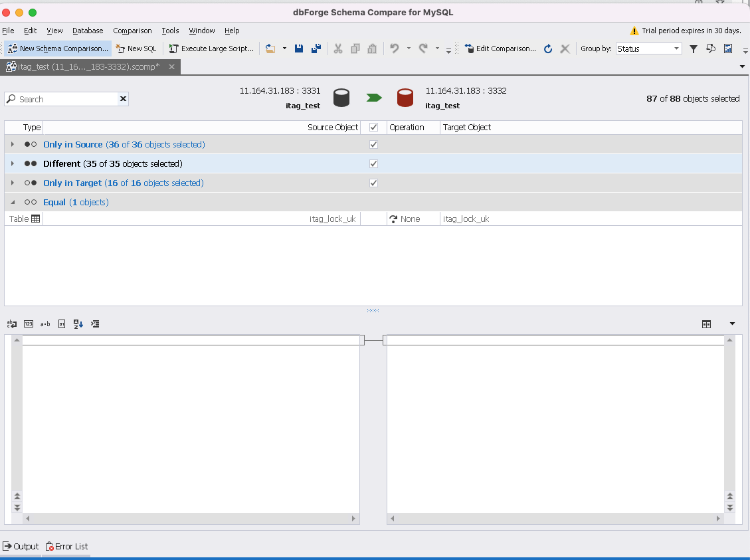Viewport: 750px width, 560px height.
Task: Click the green synchronization direction arrow
Action: (x=373, y=98)
